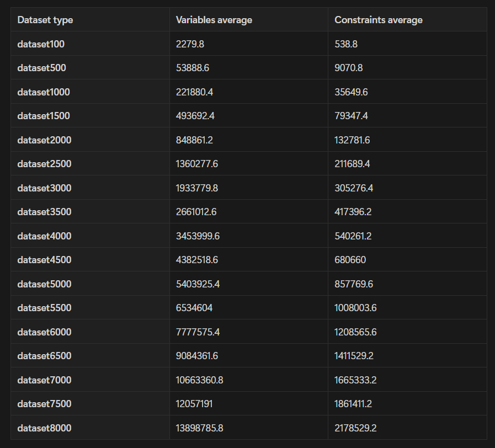This screenshot has height=448, width=495.
Task: Click the dataset3000 row label
Action: click(44, 188)
